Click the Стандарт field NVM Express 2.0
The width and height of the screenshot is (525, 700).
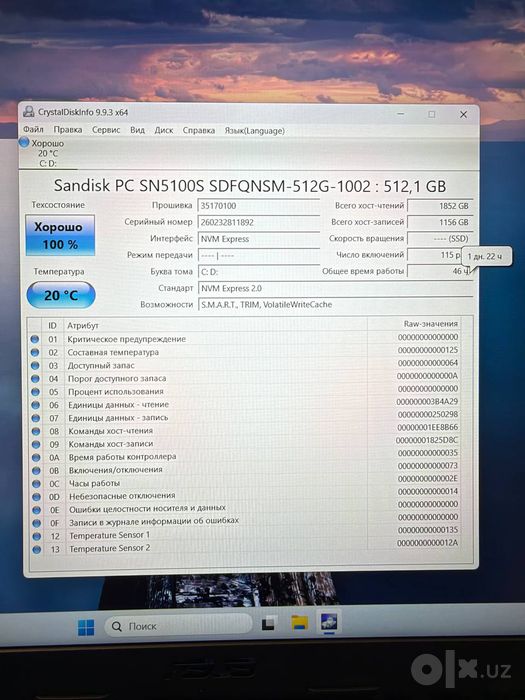tap(335, 288)
